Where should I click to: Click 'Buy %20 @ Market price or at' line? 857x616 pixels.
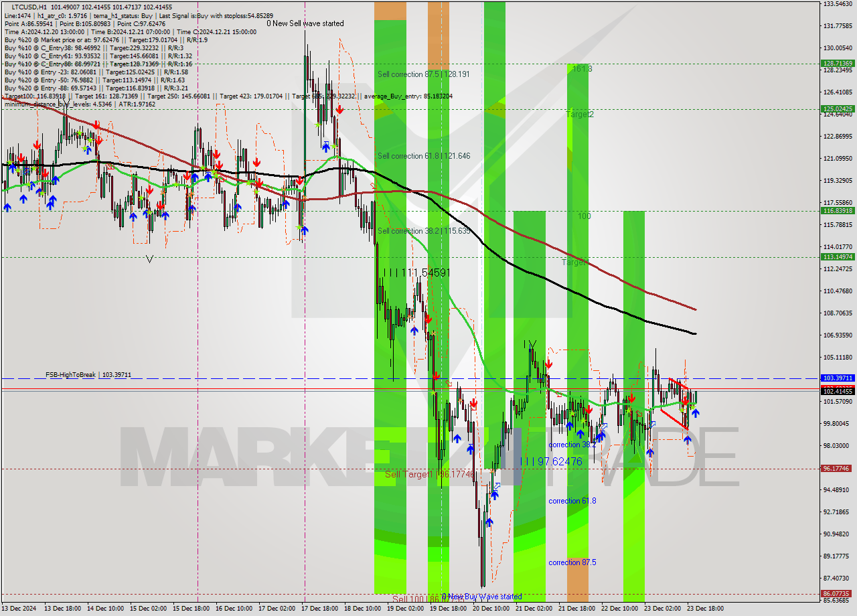[x=106, y=40]
